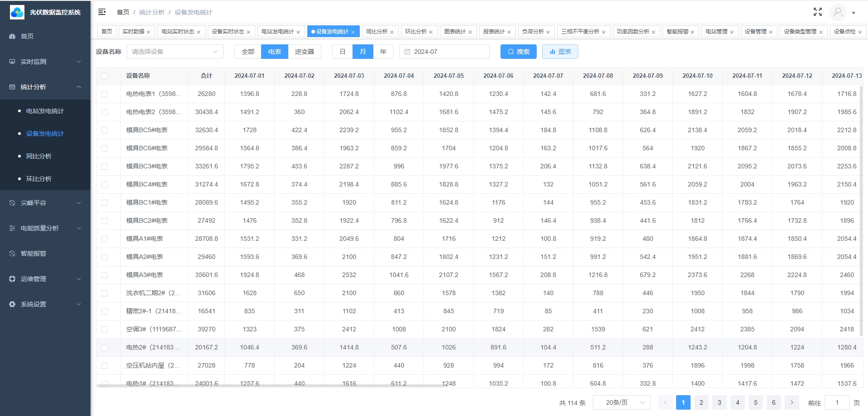Image resolution: width=868 pixels, height=416 pixels.
Task: Click 统计分析 in the breadcrumb
Action: [152, 12]
